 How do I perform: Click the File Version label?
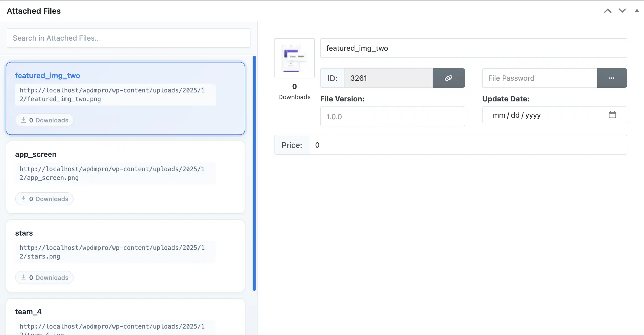(342, 99)
